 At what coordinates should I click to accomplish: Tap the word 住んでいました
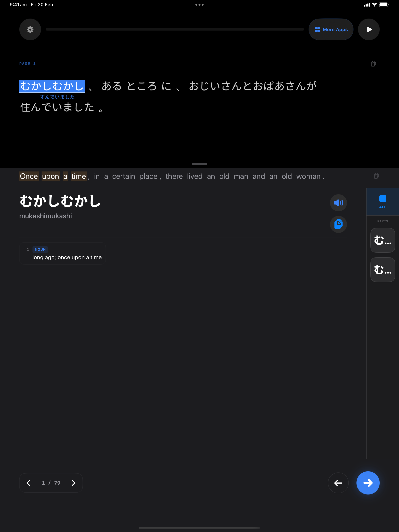tap(57, 107)
